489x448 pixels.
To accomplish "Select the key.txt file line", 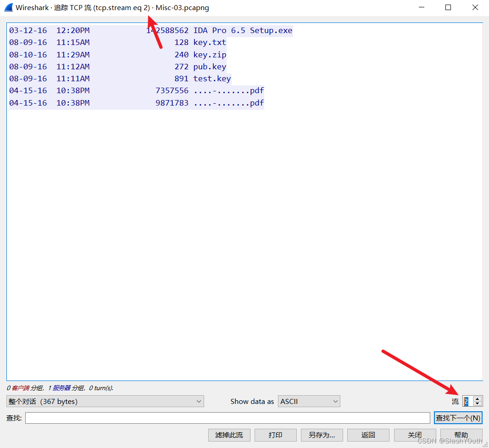I will 117,42.
